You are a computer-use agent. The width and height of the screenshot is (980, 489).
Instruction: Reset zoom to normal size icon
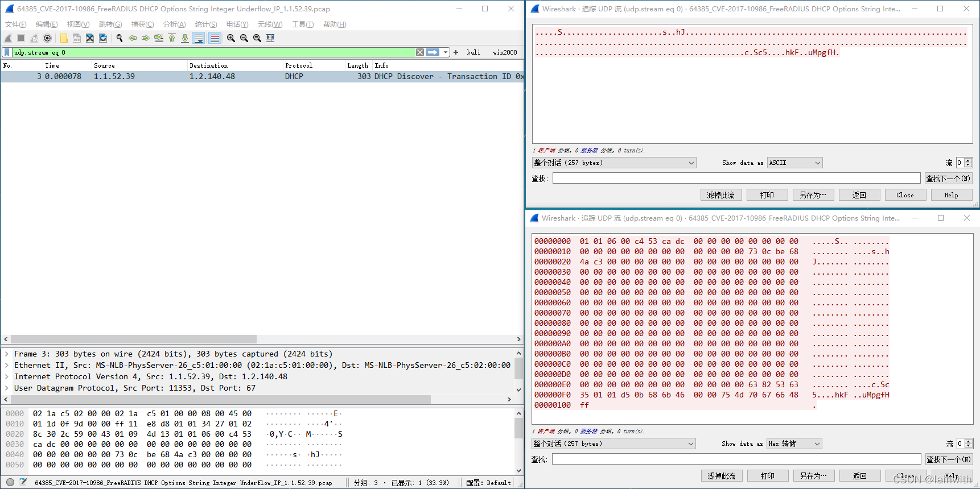coord(257,38)
